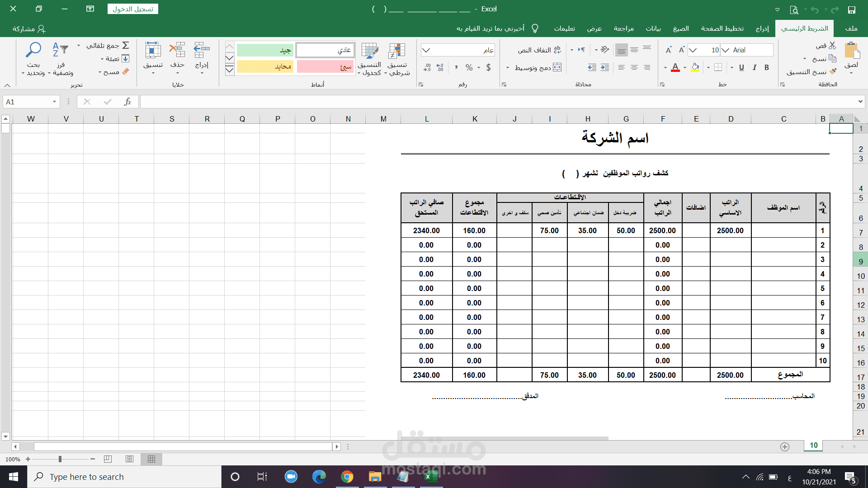Image resolution: width=868 pixels, height=488 pixels.
Task: Click the AutoSum sigma icon
Action: (x=126, y=45)
